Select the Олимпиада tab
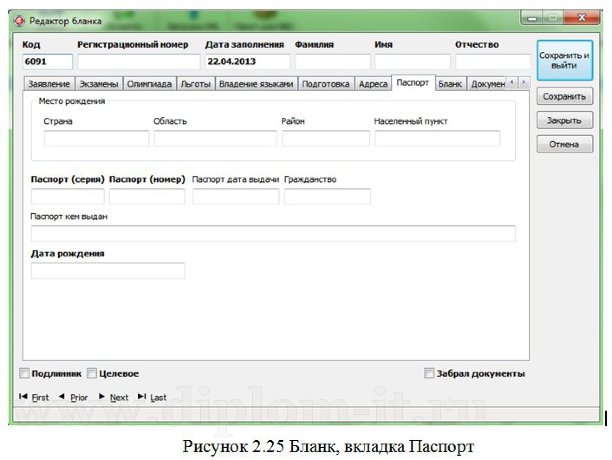 [149, 84]
